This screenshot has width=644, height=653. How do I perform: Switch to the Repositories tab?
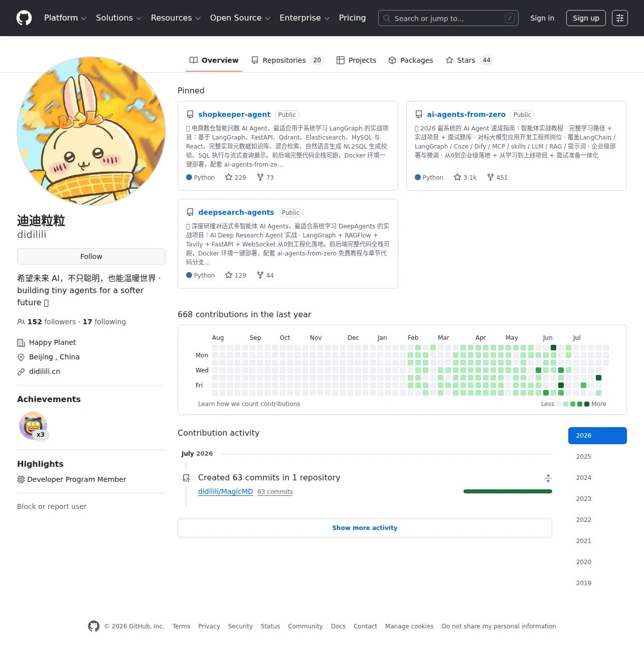coord(288,60)
